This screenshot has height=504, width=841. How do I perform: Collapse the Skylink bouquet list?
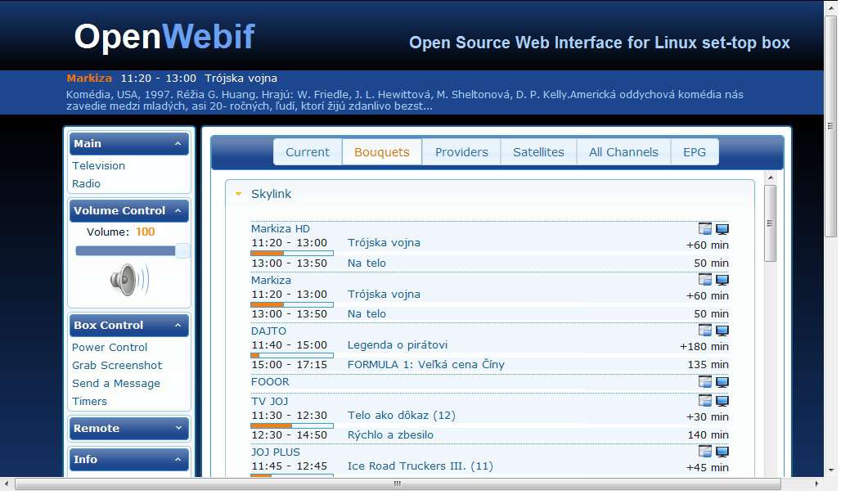[x=238, y=194]
